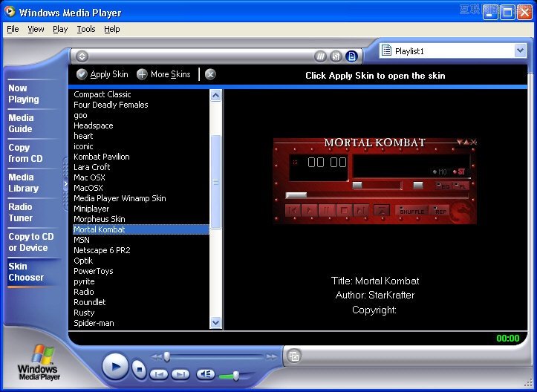This screenshot has height=392, width=537.
Task: Collapse the menu bar with round arrow button
Action: point(82,56)
